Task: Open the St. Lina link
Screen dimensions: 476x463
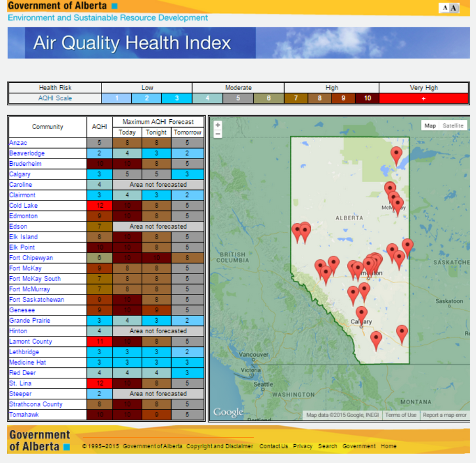Action: pos(20,383)
